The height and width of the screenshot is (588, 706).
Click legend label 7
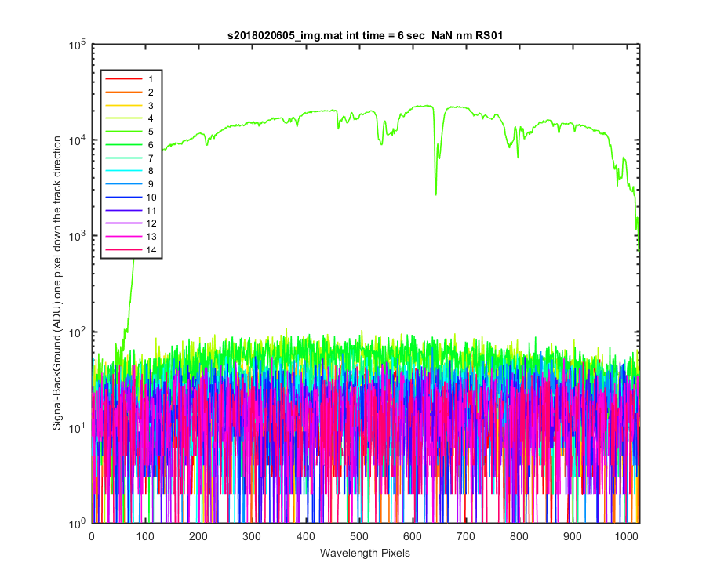click(151, 158)
